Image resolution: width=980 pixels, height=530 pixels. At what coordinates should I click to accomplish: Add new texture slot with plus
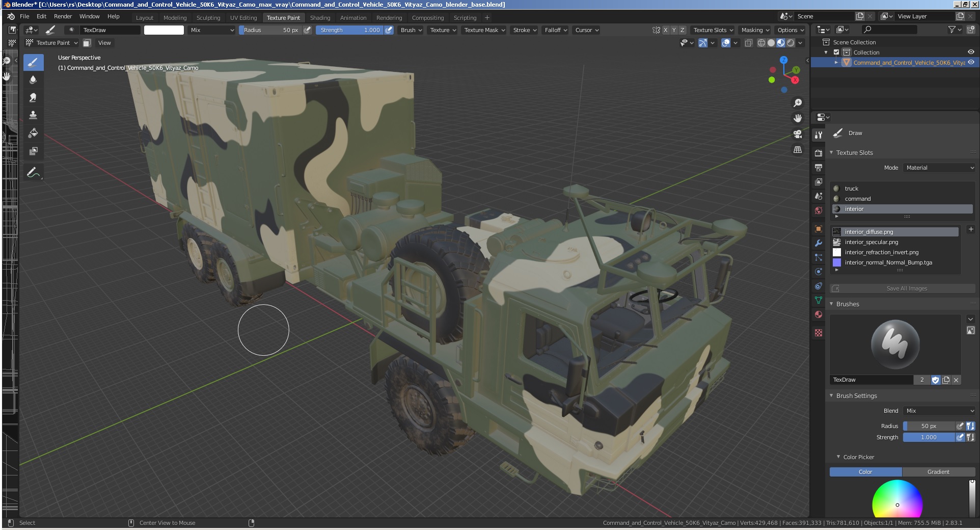tap(971, 230)
